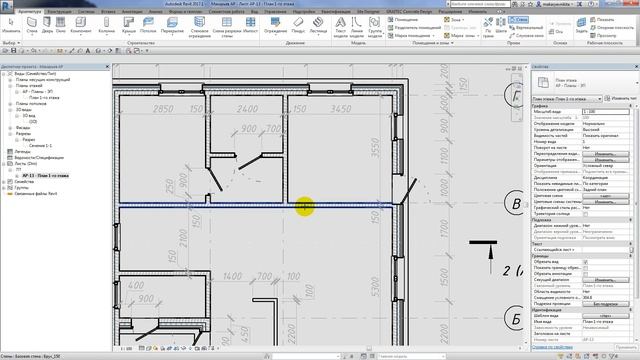Switch to the Системы ribbon tab
The image size is (640, 360).
86,12
